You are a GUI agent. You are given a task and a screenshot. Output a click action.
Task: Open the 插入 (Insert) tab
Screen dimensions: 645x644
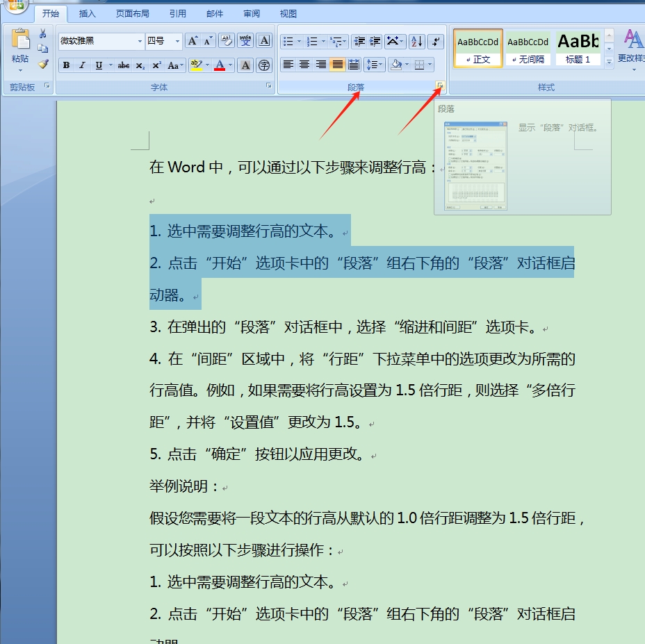click(87, 14)
